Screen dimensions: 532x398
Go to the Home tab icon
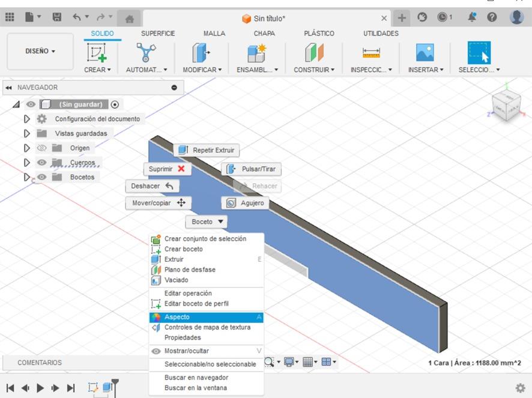pos(129,19)
